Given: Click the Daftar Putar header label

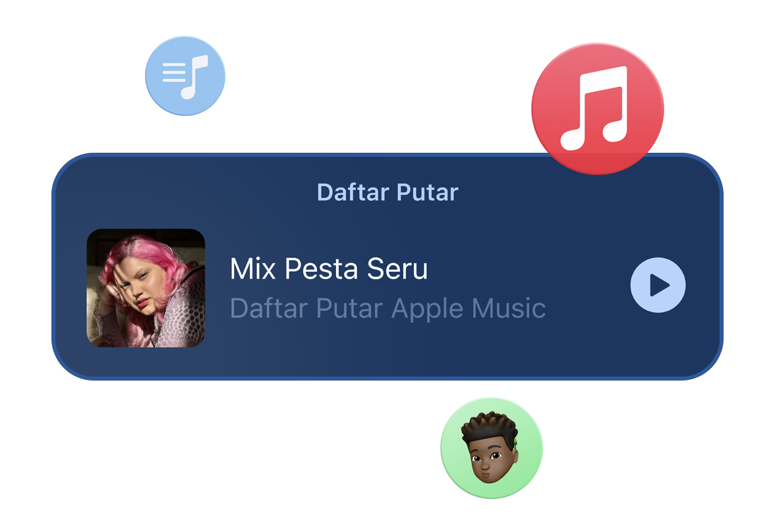Looking at the screenshot, I should 387,192.
